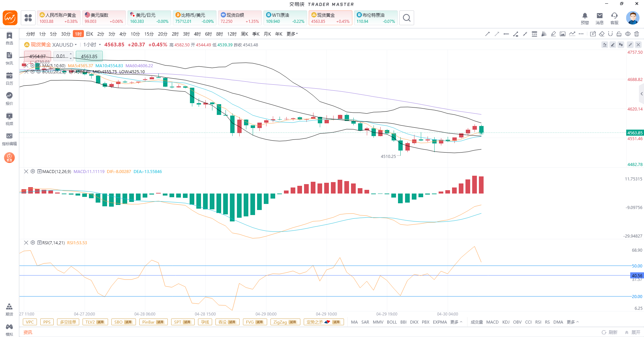The image size is (644, 337).
Task: Toggle the drawings visibility eye in toolbar
Action: click(x=628, y=34)
